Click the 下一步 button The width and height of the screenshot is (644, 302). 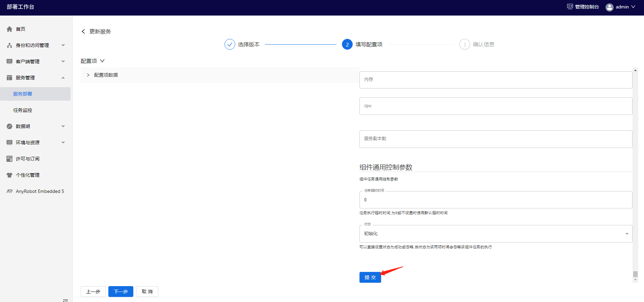coord(121,292)
